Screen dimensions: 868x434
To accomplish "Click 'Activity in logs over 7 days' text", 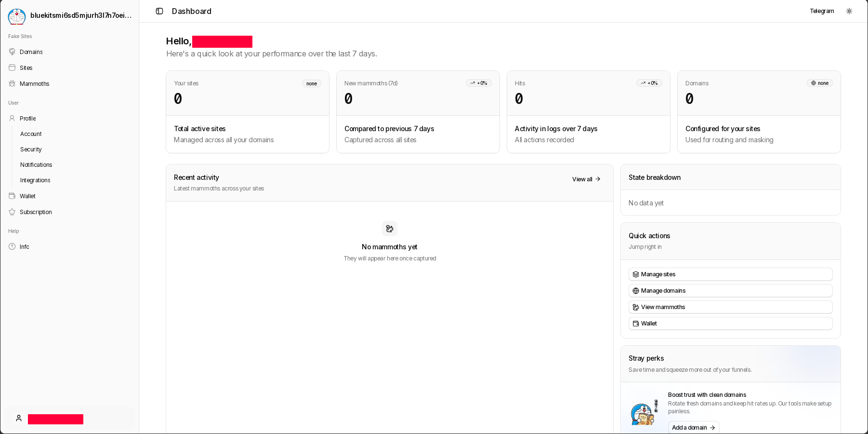I will click(x=556, y=129).
